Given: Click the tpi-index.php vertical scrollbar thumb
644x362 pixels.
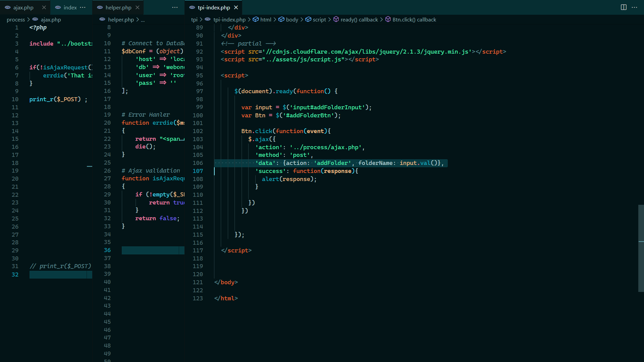Looking at the screenshot, I should 641,248.
